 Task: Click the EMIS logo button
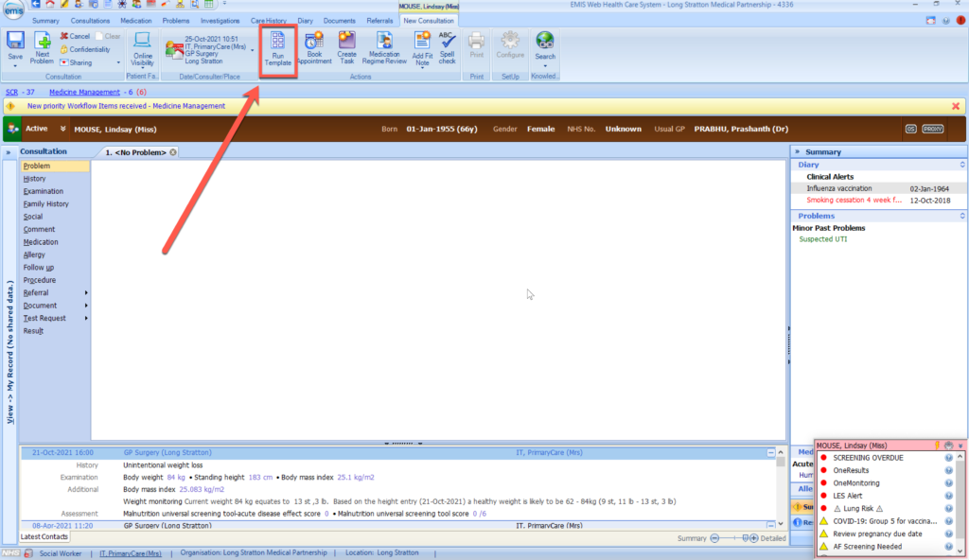(x=13, y=9)
